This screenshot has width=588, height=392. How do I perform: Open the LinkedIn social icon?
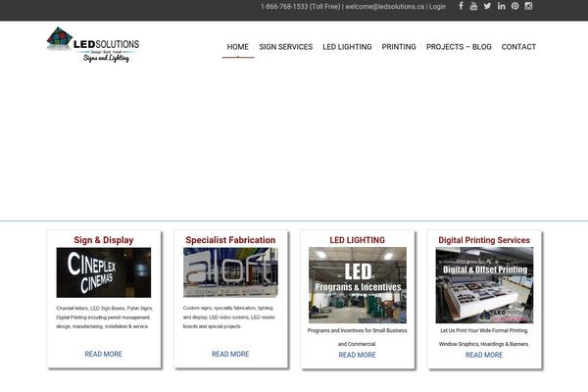coord(502,6)
